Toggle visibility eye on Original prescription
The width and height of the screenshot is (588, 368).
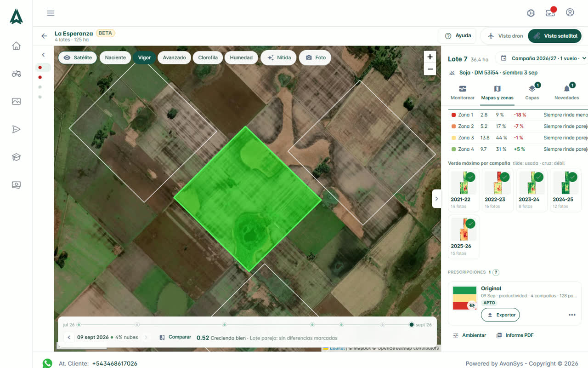[472, 305]
